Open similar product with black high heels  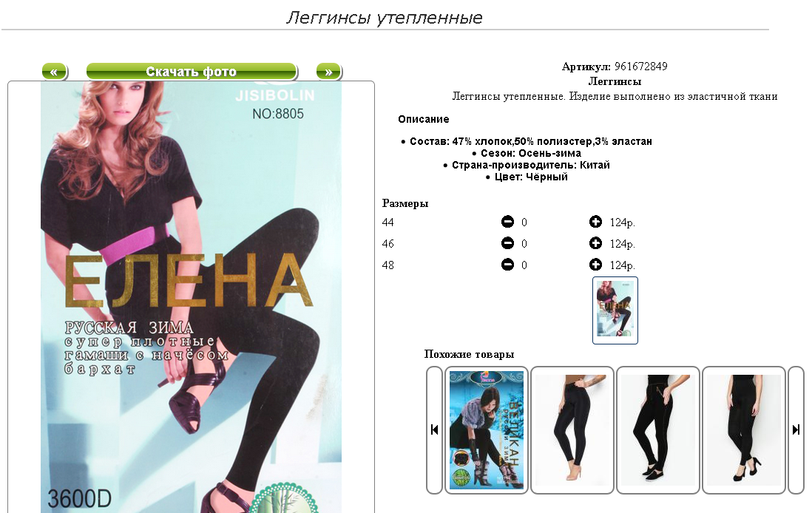coord(744,429)
